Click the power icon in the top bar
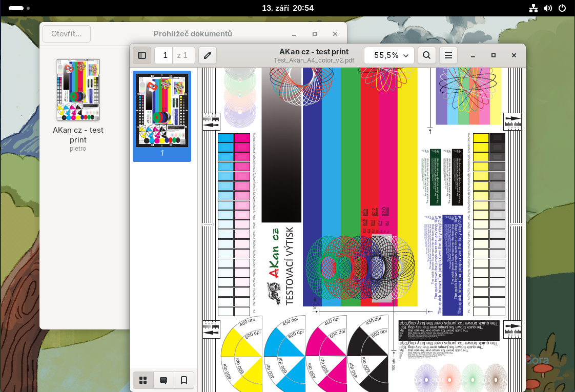Viewport: 575px width, 392px height. coord(562,8)
